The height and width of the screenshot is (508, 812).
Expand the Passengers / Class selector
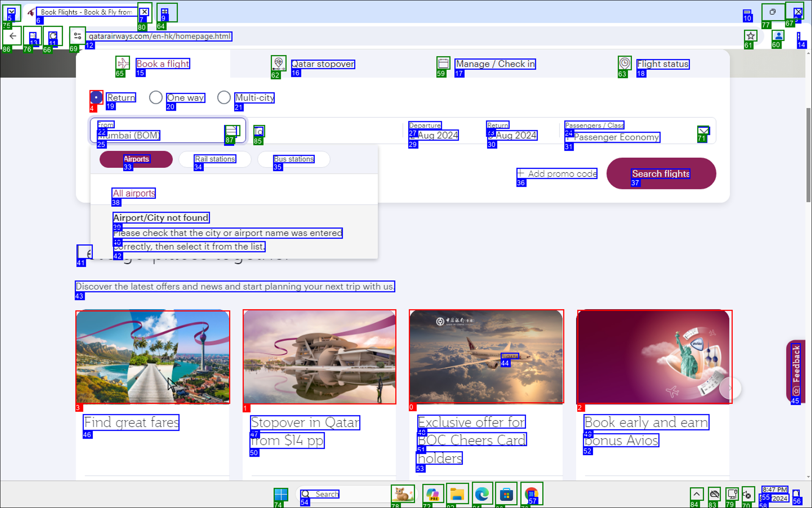[x=637, y=131]
